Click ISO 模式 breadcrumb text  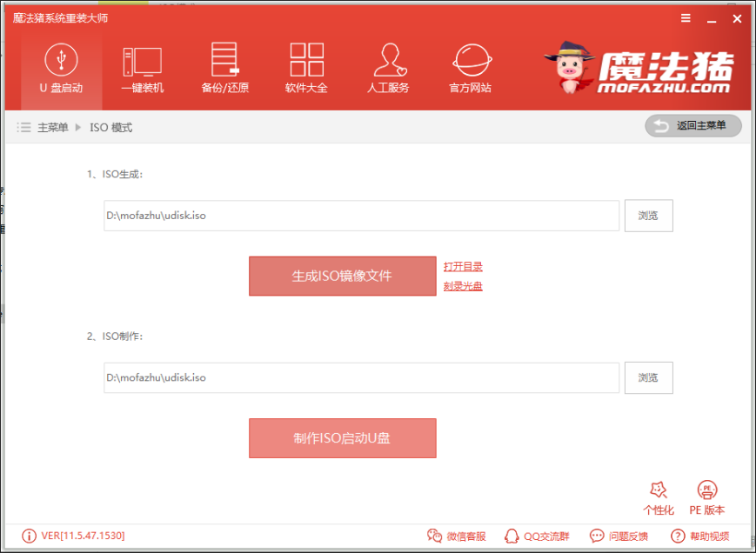pyautogui.click(x=110, y=128)
